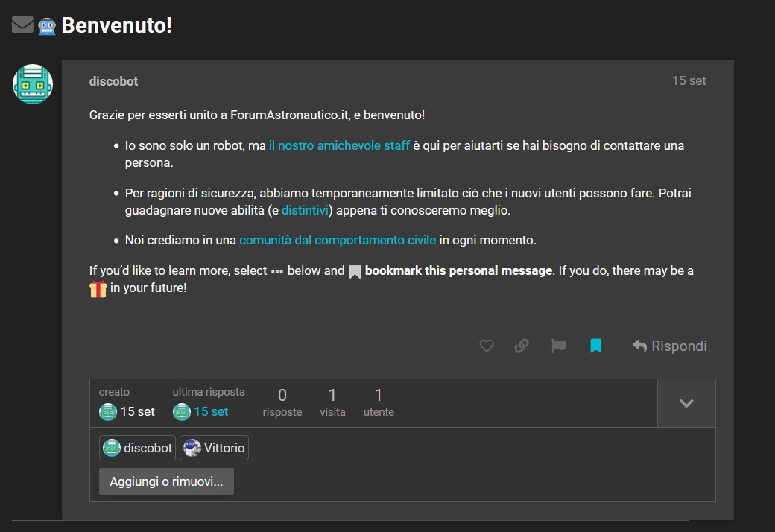Image resolution: width=775 pixels, height=532 pixels.
Task: Click discobot avatar under creato
Action: 108,411
